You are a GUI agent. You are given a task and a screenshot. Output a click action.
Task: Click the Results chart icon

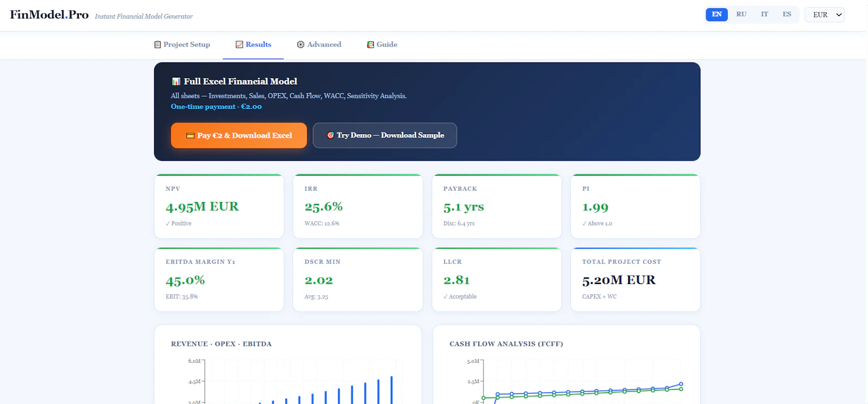coord(239,45)
